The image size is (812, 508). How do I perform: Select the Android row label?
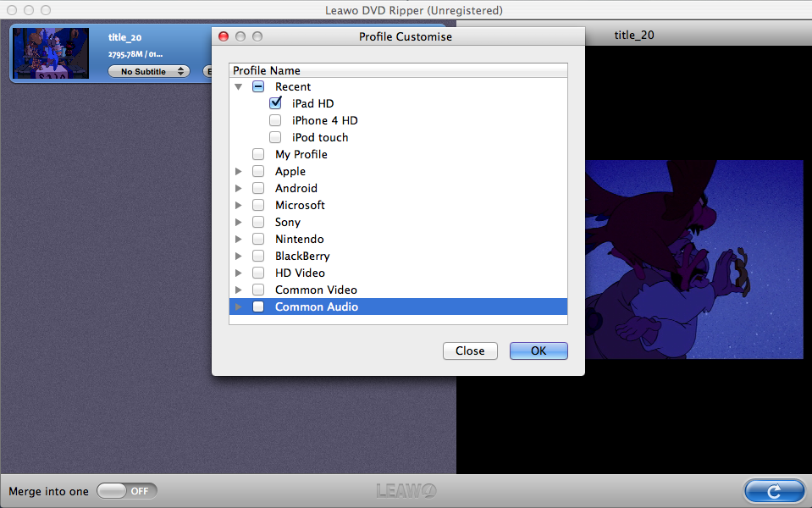click(296, 189)
